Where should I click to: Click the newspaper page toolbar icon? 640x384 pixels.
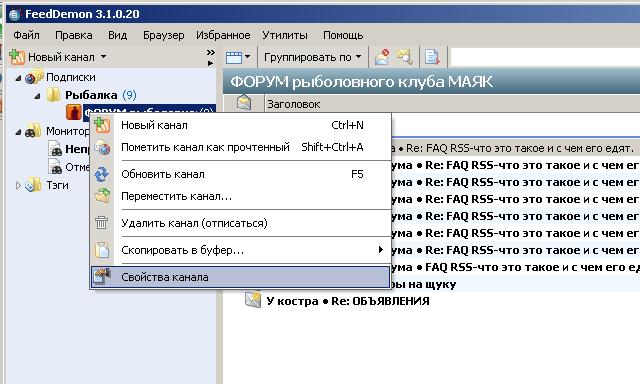[x=432, y=57]
